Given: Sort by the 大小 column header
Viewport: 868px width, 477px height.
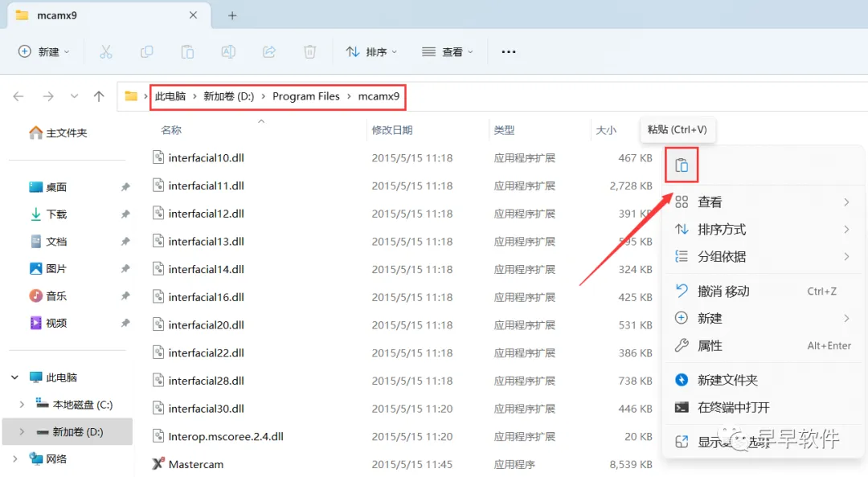Looking at the screenshot, I should [x=606, y=130].
